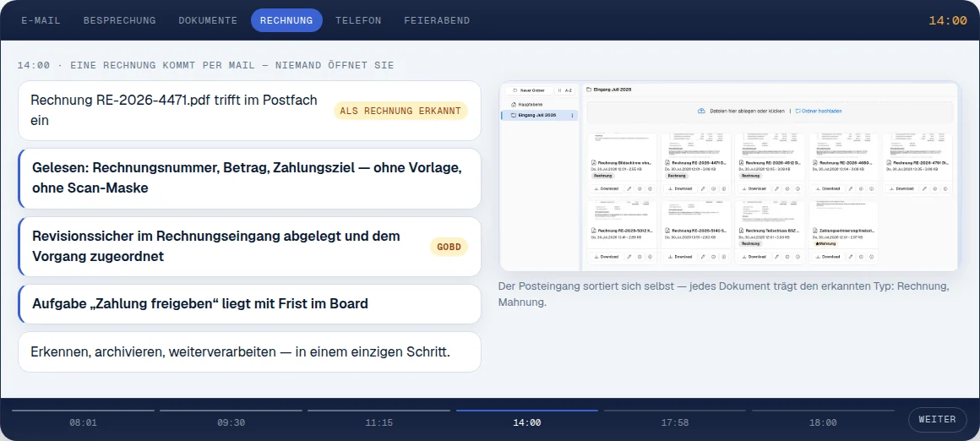Viewport: 980px width, 441px height.
Task: Click the file icon beside 'Rechnung Teilschluss BSZ'
Action: (741, 231)
